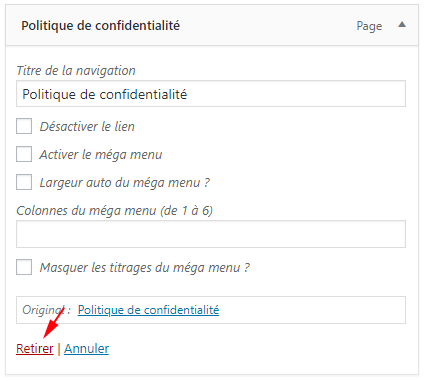Tick the Désactiver le lien checkbox

pos(24,126)
